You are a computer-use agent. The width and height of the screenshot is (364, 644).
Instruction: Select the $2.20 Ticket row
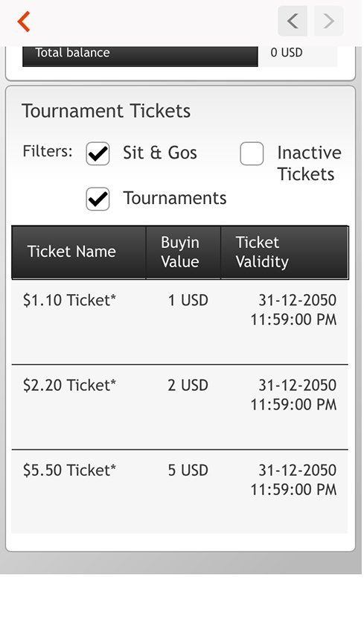point(179,407)
